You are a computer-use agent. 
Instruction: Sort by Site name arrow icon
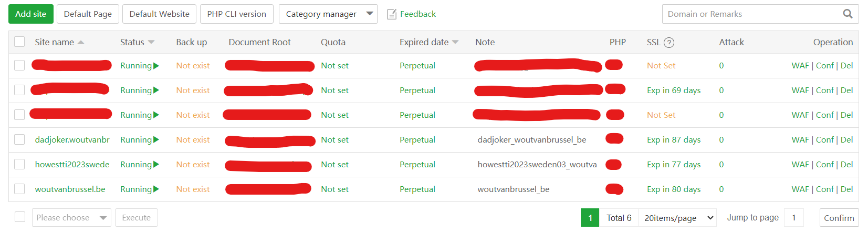[81, 43]
